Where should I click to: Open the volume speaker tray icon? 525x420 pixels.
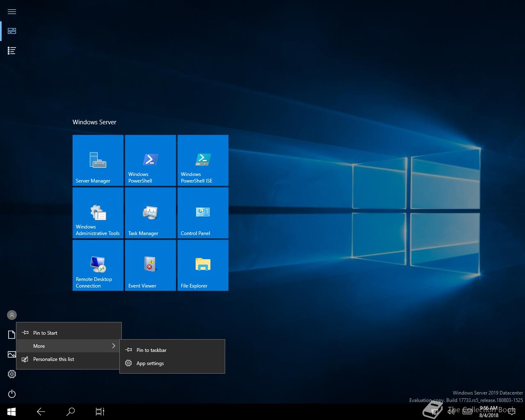[451, 412]
